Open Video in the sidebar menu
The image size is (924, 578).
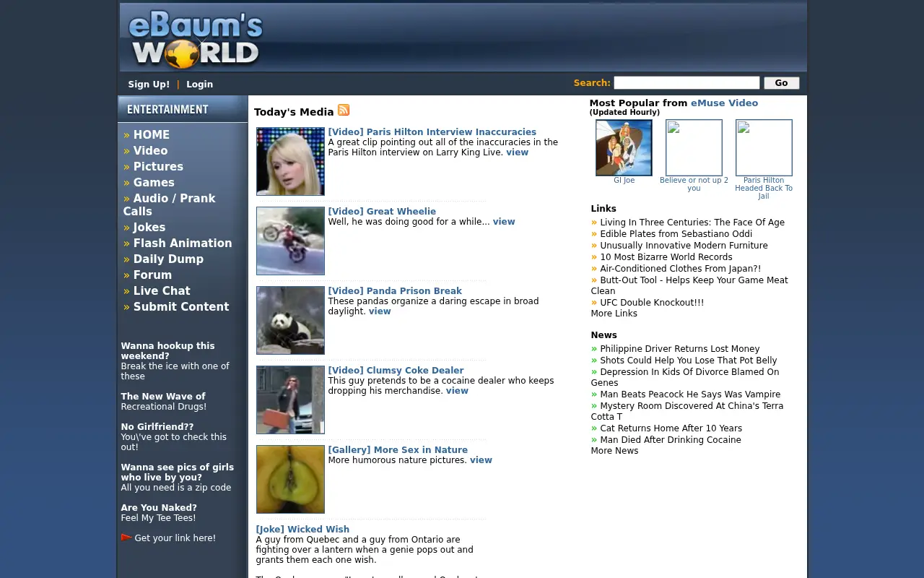(x=150, y=151)
